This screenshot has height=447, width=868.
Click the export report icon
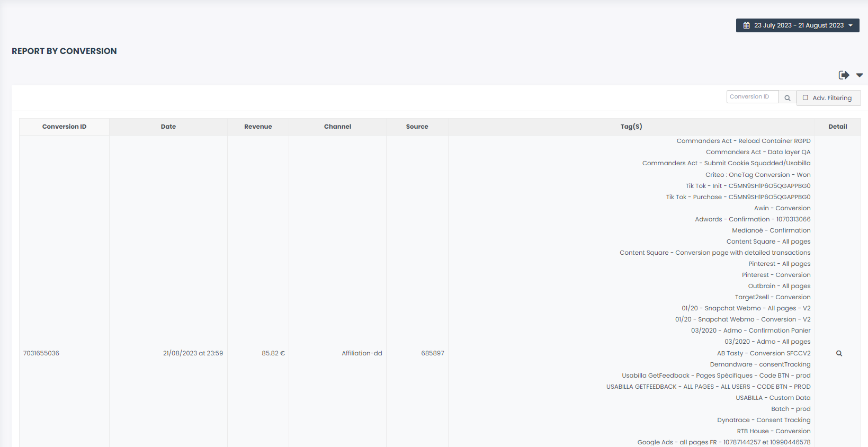coord(844,75)
